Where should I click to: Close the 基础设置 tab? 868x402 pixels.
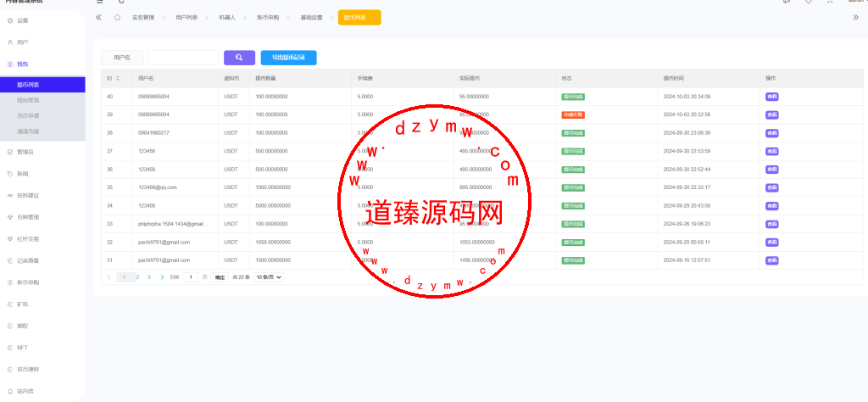[331, 19]
